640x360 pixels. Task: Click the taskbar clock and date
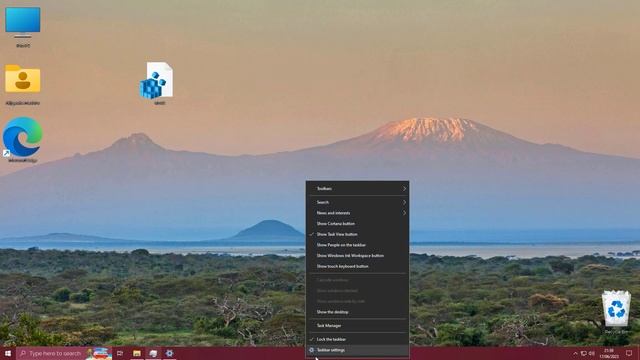click(x=609, y=353)
